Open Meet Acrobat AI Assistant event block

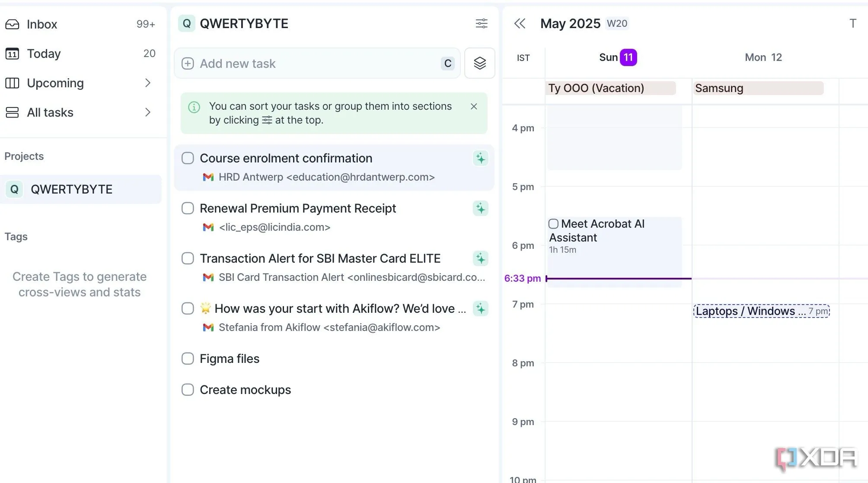coord(615,252)
